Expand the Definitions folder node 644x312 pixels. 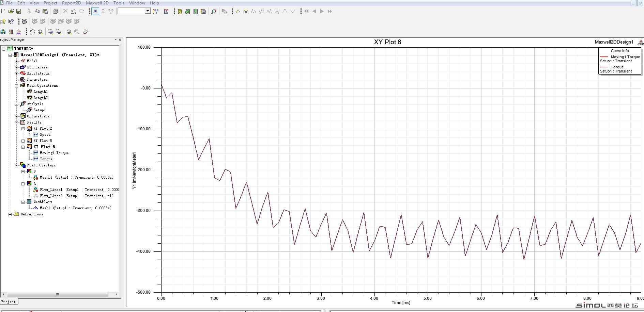[x=10, y=214]
